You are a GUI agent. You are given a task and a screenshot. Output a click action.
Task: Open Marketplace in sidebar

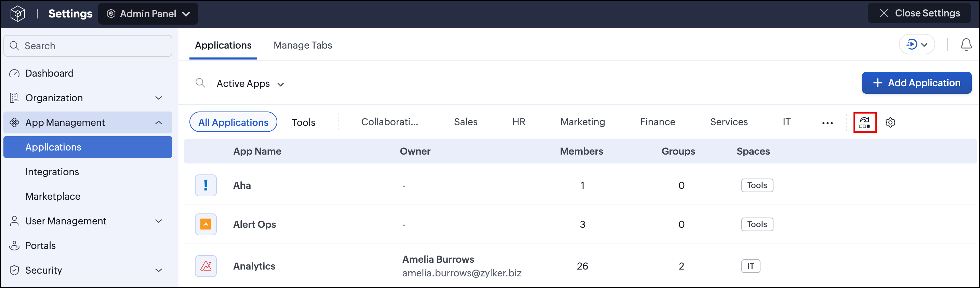click(88, 196)
